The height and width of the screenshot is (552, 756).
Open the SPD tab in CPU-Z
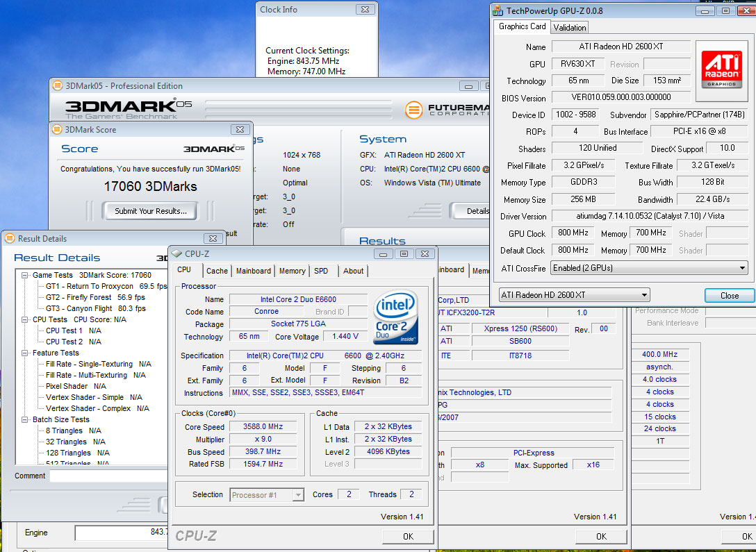tap(321, 271)
